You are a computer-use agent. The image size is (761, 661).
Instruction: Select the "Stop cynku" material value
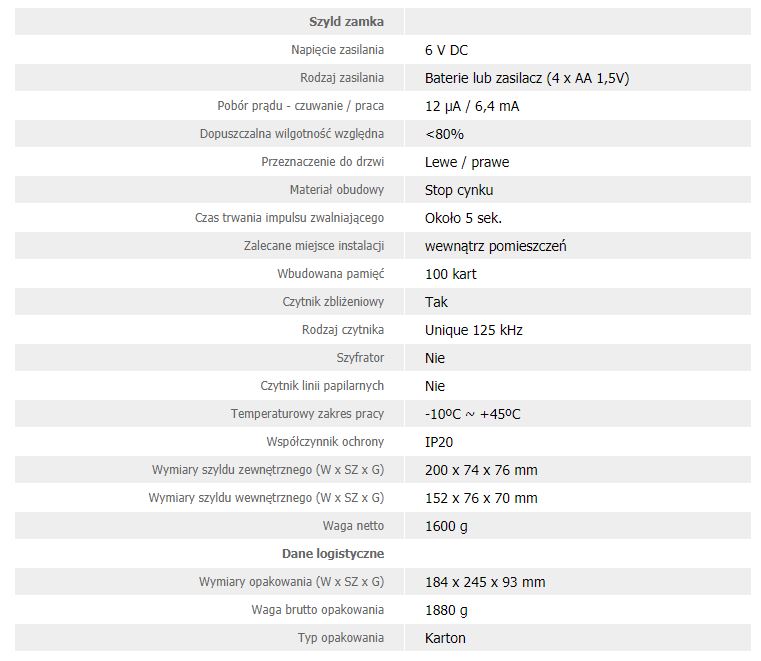[459, 189]
